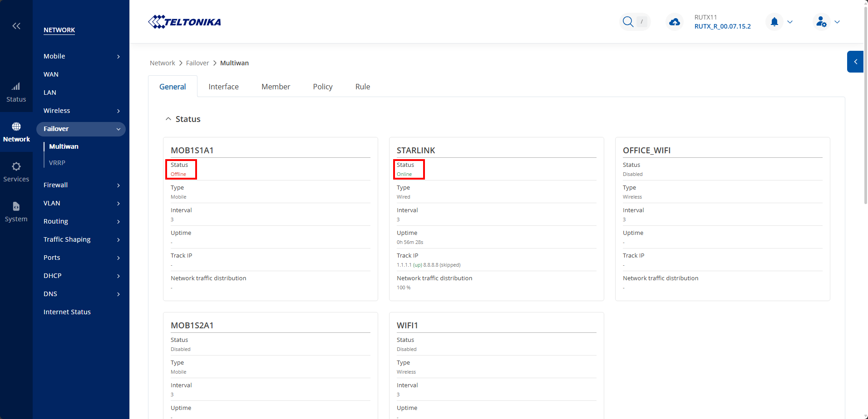Switch to the Policy tab
The image size is (868, 419).
[322, 87]
